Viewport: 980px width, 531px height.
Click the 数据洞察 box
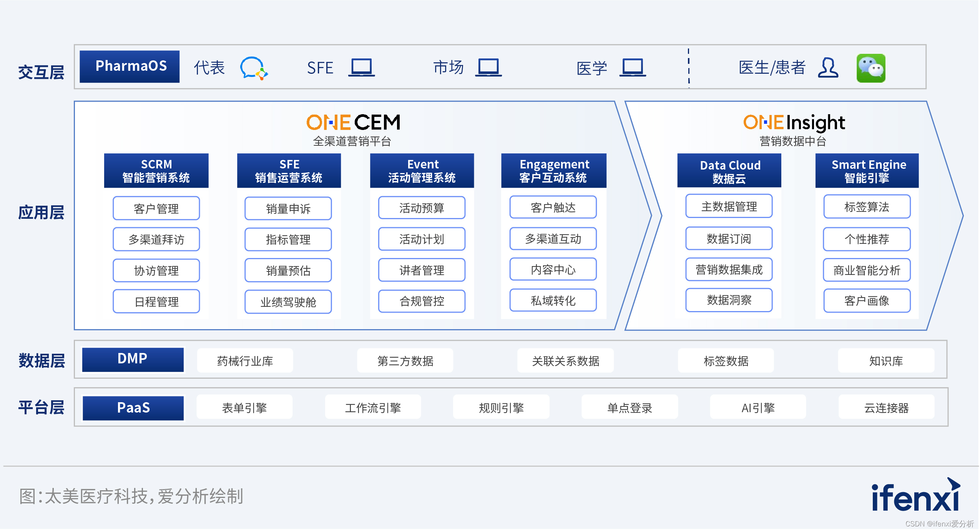[x=729, y=300]
